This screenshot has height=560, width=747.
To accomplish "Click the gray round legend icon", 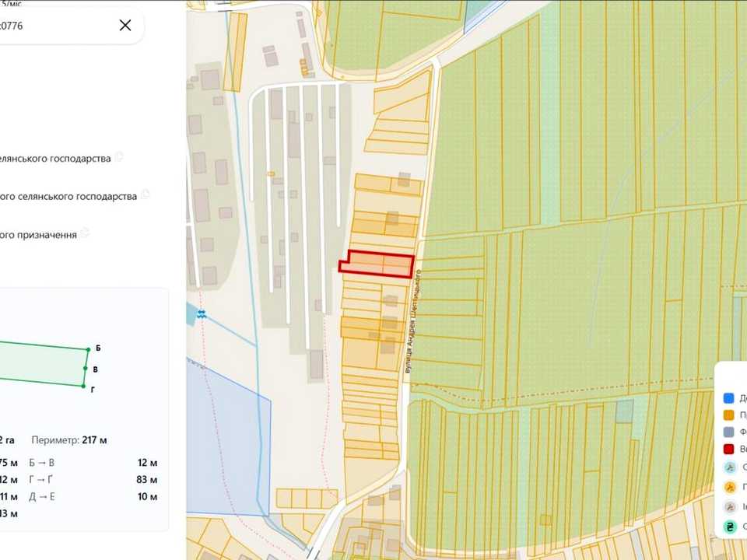I will click(x=730, y=506).
